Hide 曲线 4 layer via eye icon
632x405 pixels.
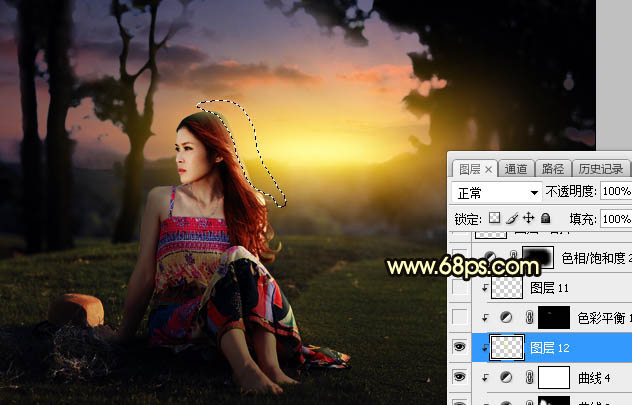(459, 377)
